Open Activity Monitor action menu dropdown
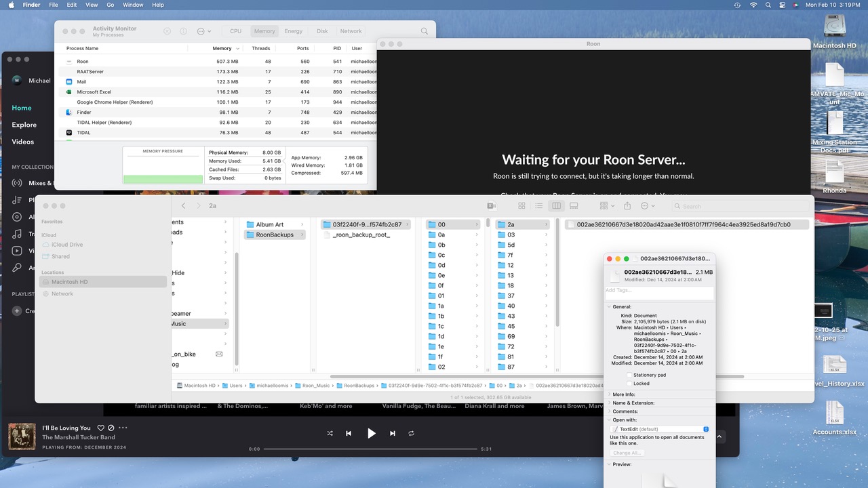 click(203, 31)
